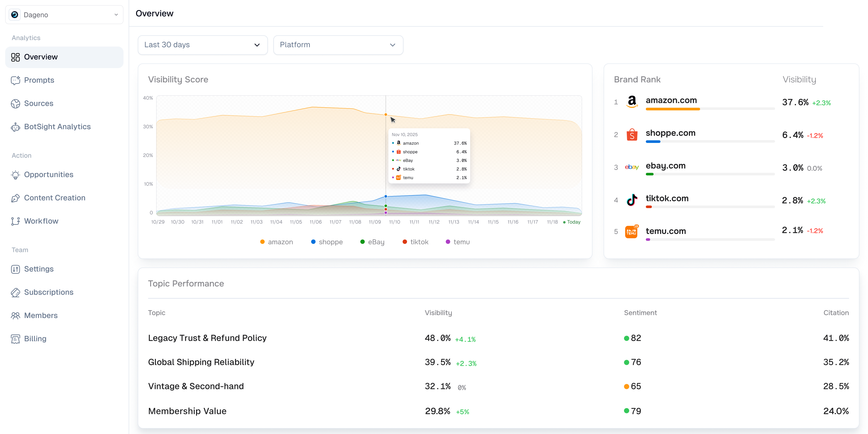The width and height of the screenshot is (868, 434).
Task: Click the Subscriptions ticket icon
Action: [15, 292]
